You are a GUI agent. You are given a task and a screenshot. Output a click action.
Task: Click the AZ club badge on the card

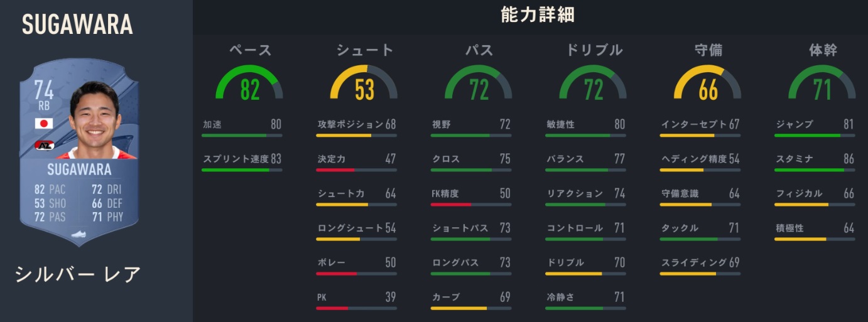pyautogui.click(x=44, y=146)
